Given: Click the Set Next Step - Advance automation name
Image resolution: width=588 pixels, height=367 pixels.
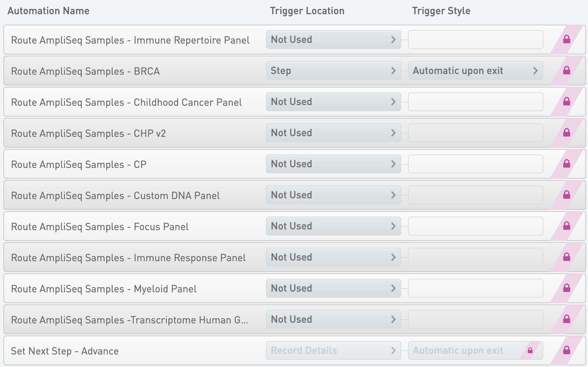Looking at the screenshot, I should 65,351.
